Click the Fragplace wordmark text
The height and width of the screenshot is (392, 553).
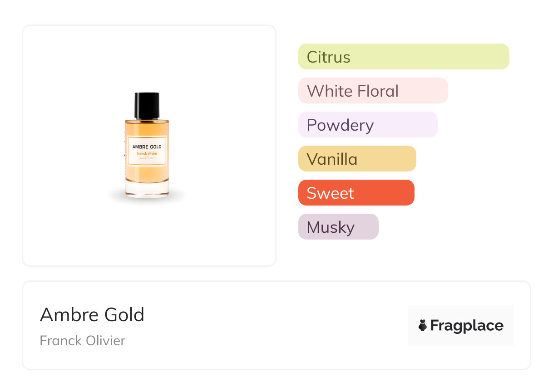click(467, 325)
